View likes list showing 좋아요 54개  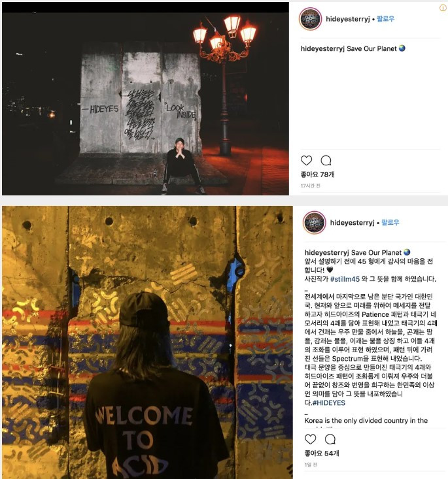coord(322,454)
